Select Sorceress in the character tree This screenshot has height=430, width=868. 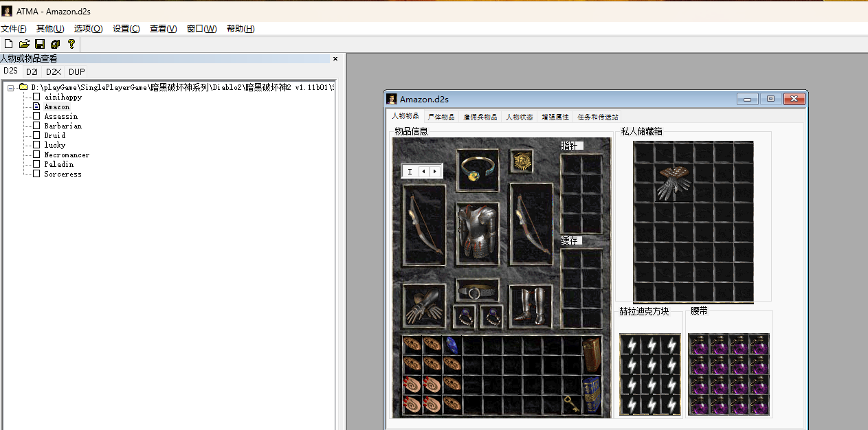(x=63, y=174)
